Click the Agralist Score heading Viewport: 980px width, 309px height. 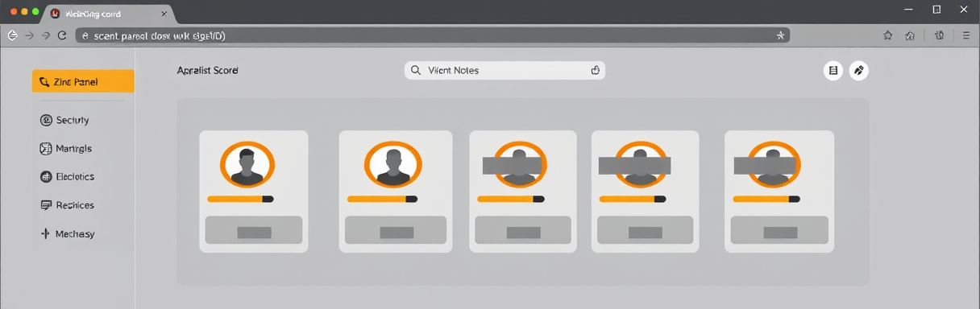(x=207, y=71)
